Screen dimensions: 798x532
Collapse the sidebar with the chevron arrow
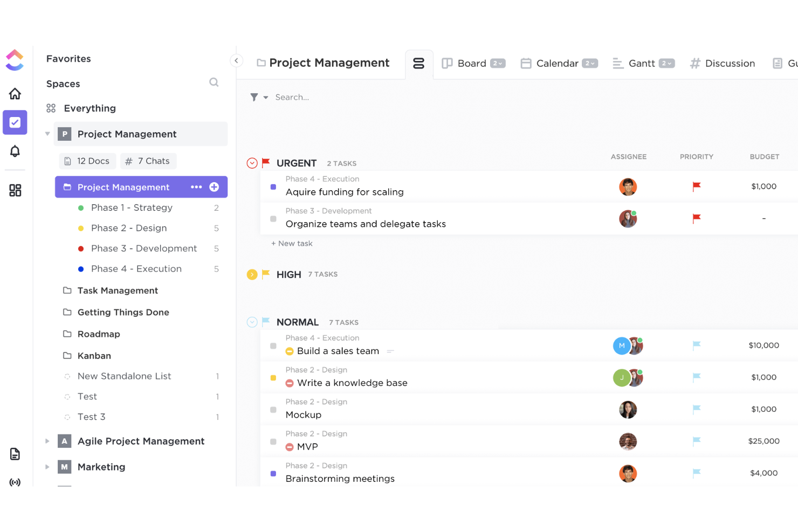[236, 60]
